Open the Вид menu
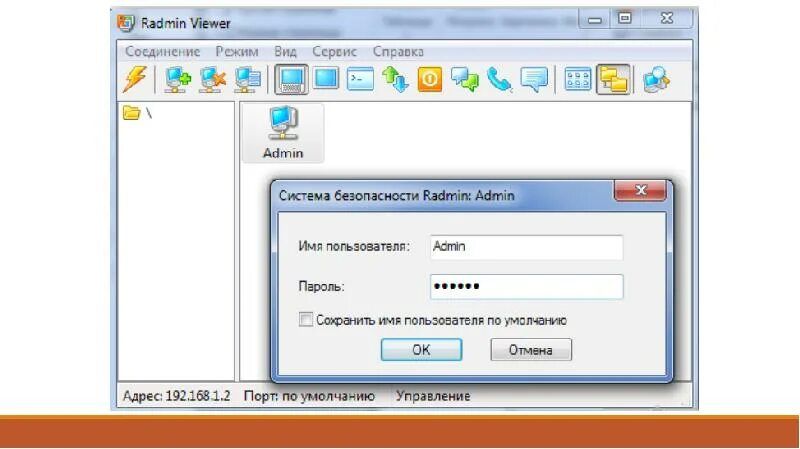The width and height of the screenshot is (800, 449). [x=285, y=52]
